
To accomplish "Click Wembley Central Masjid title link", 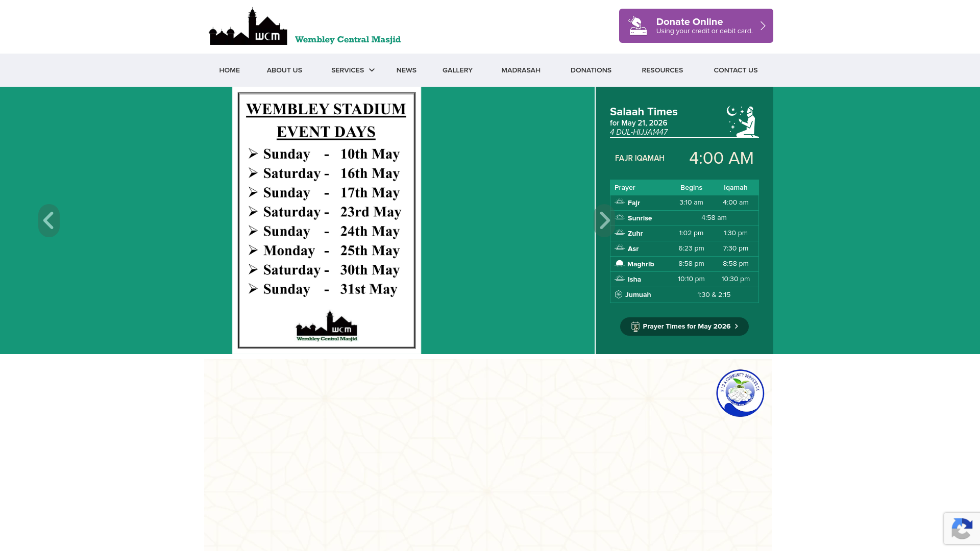I will pyautogui.click(x=348, y=39).
